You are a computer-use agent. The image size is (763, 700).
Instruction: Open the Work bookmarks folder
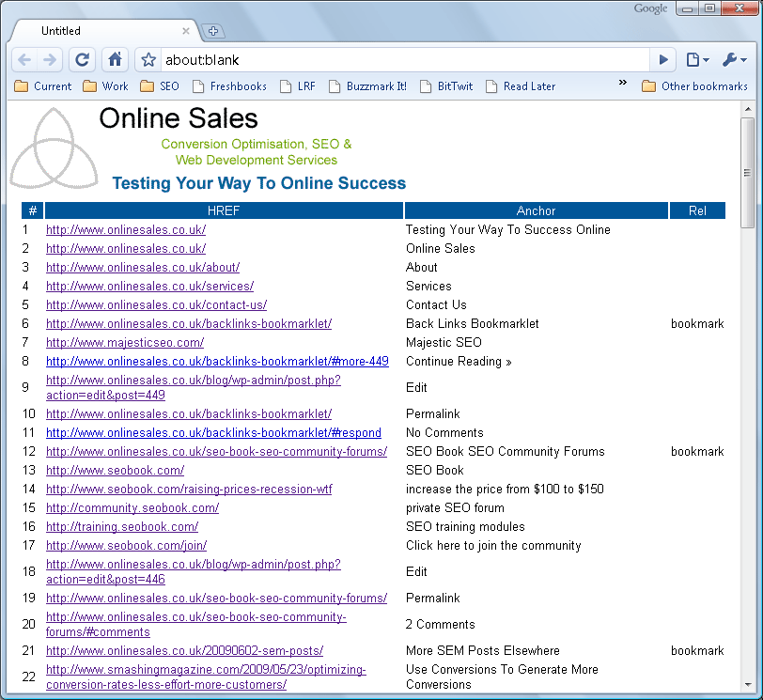[x=105, y=86]
